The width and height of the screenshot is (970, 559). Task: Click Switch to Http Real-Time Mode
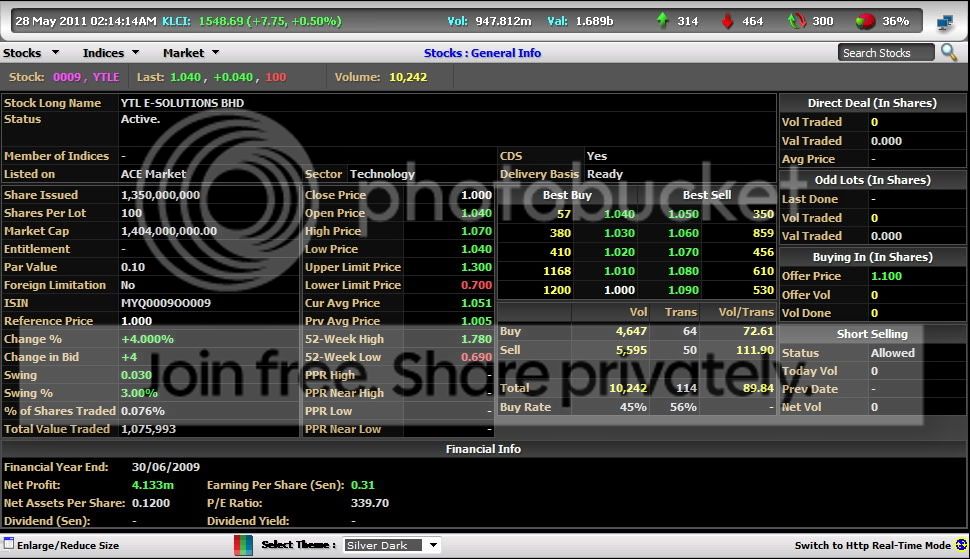tap(872, 545)
